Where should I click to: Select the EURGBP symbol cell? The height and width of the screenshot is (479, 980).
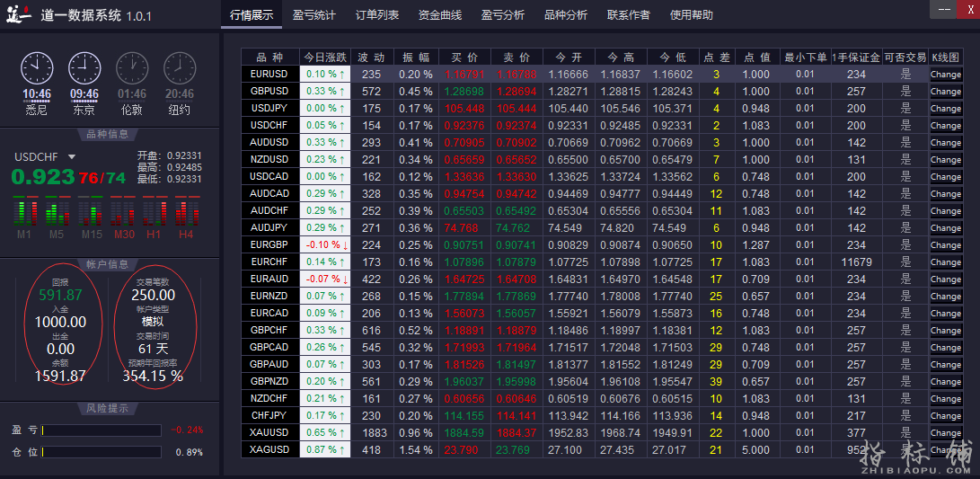[270, 245]
